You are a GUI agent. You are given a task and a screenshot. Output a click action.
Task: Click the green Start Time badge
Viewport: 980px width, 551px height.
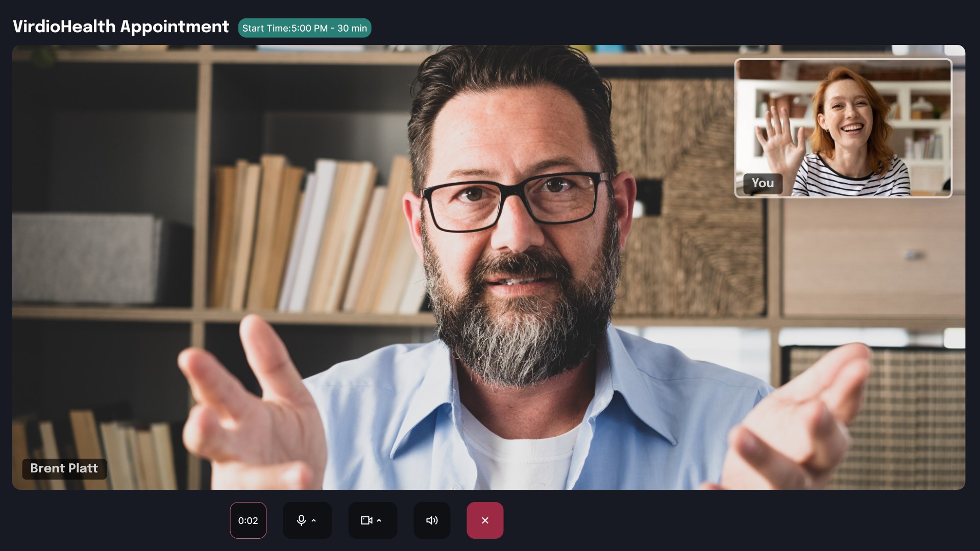click(304, 28)
